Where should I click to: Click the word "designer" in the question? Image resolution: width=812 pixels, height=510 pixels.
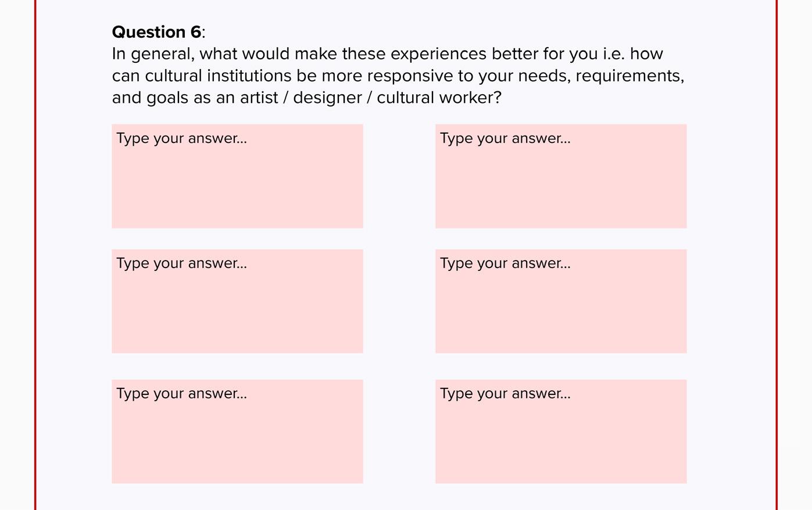pyautogui.click(x=327, y=98)
